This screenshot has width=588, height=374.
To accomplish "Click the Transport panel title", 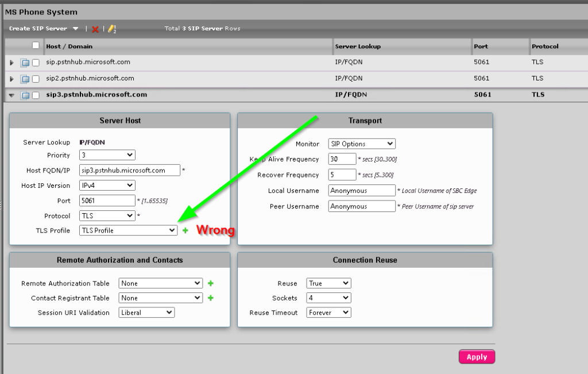I will click(x=365, y=121).
